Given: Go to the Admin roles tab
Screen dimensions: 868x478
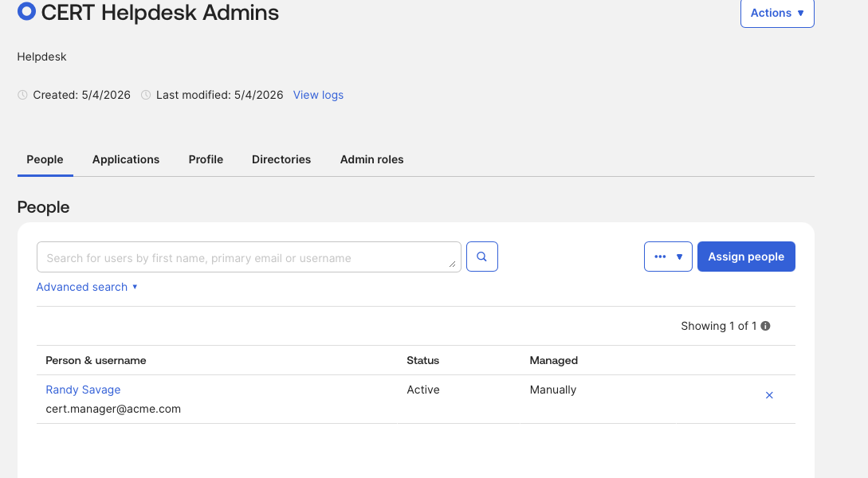Looking at the screenshot, I should click(371, 159).
